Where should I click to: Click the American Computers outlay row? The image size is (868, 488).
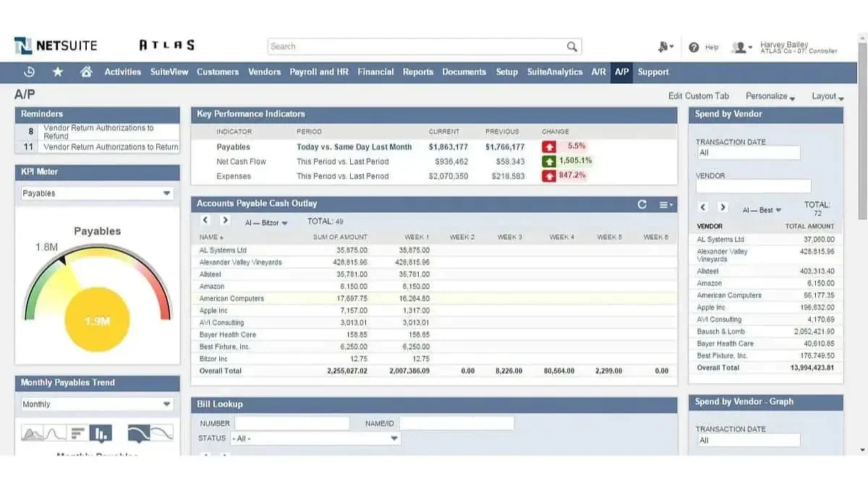click(434, 299)
